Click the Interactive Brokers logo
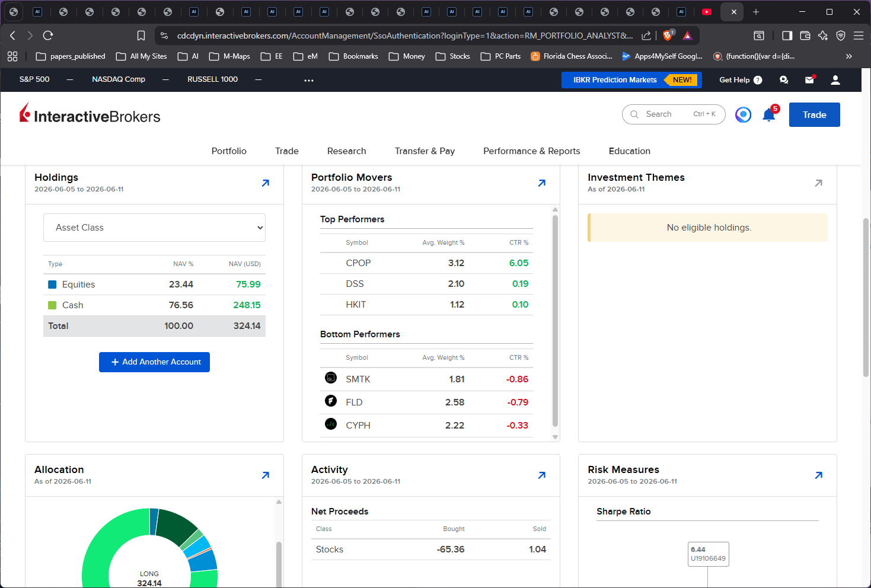This screenshot has width=871, height=588. [x=90, y=114]
